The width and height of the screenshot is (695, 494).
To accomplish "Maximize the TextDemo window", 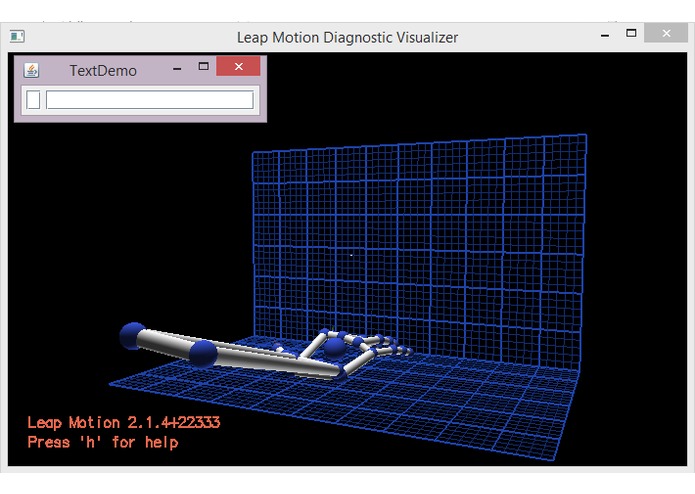I will coord(203,66).
